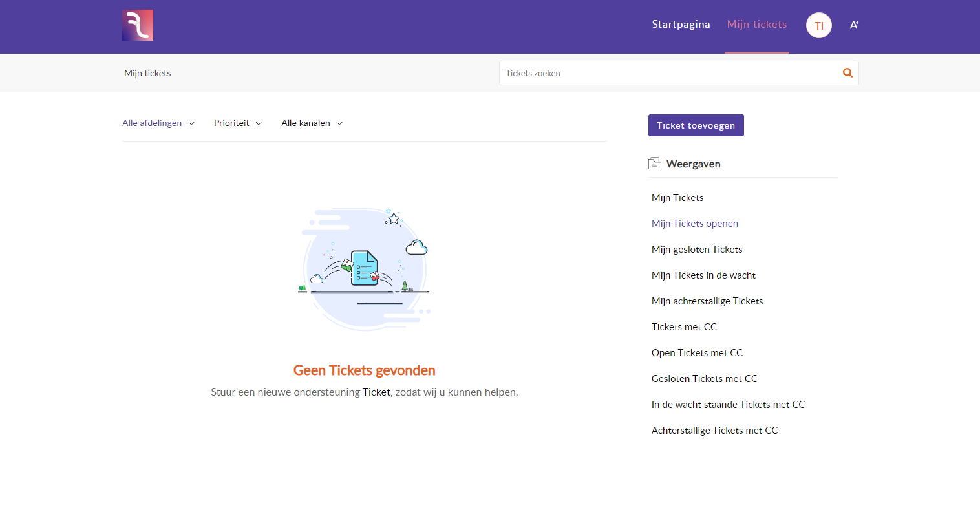Open the Mijn Tickets view
The width and height of the screenshot is (980, 523).
point(677,198)
